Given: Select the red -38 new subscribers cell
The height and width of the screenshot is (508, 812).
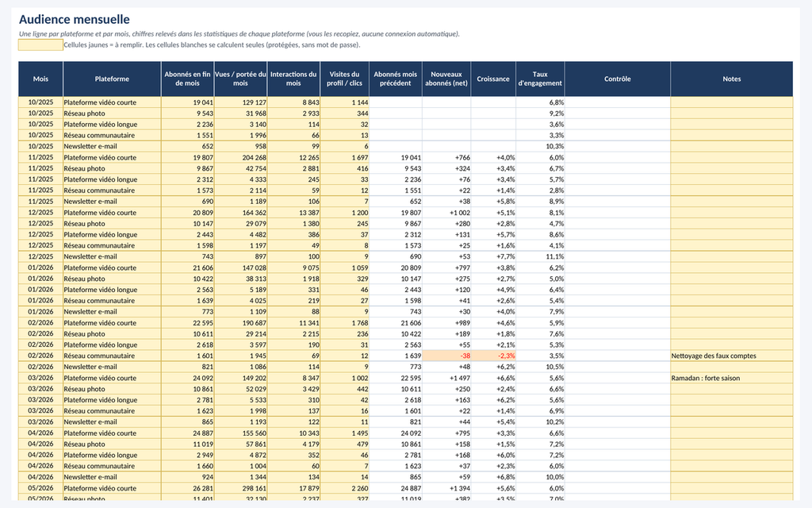Looking at the screenshot, I should 446,356.
